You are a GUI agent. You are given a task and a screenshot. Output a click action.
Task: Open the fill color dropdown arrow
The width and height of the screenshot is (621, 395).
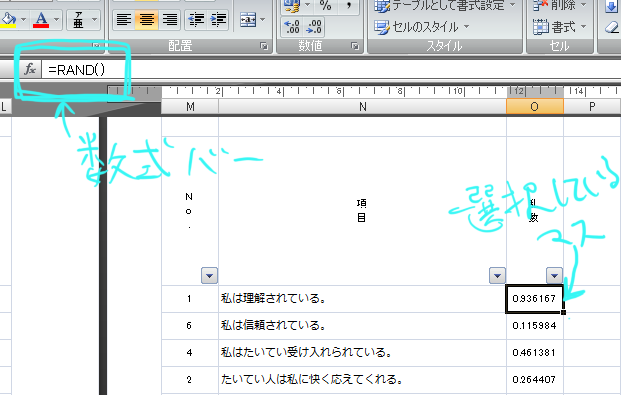coord(23,19)
